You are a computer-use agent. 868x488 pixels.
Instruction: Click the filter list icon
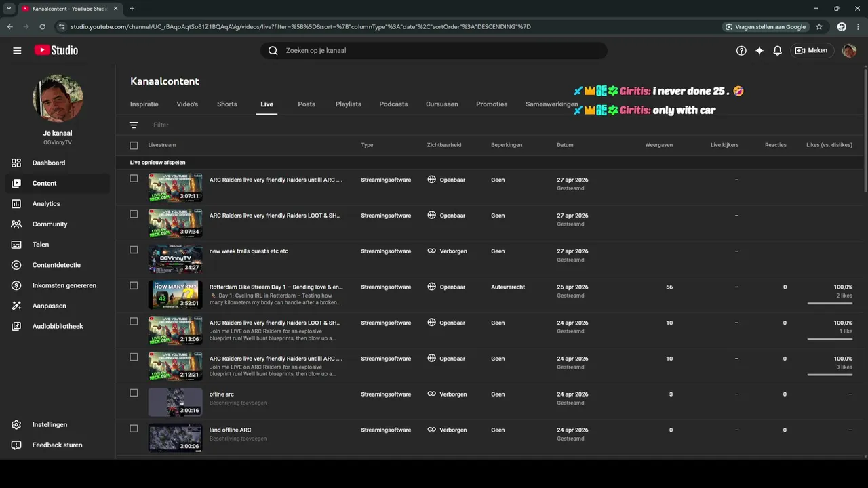(x=134, y=125)
